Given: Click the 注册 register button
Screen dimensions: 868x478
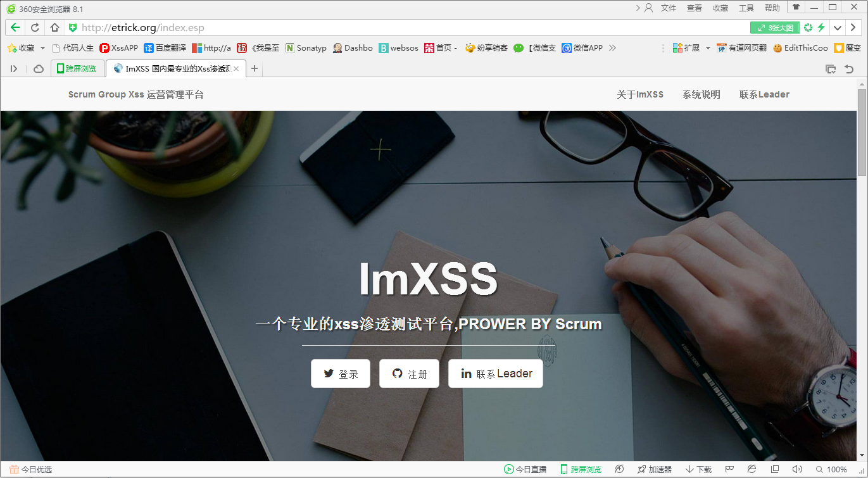Looking at the screenshot, I should 409,374.
